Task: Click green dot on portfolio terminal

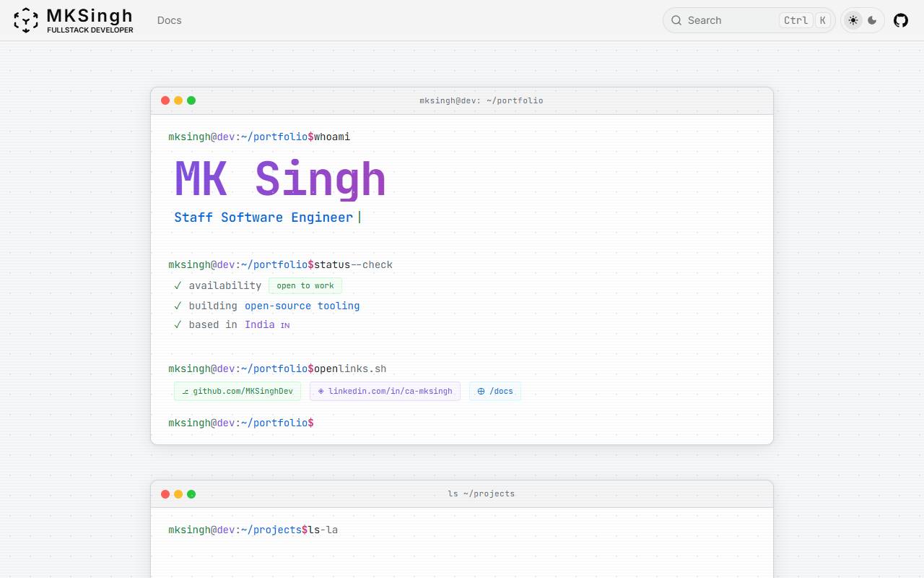Action: (191, 100)
